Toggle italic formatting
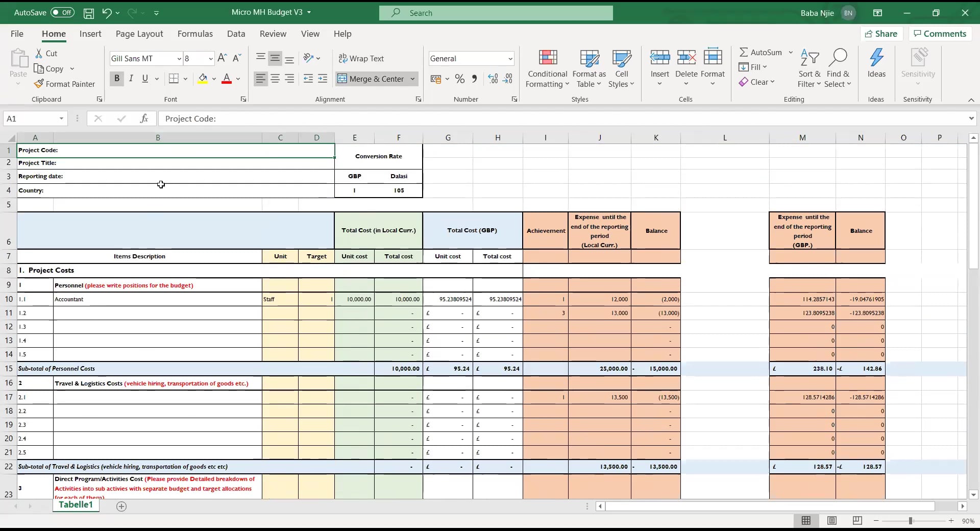 click(x=131, y=78)
